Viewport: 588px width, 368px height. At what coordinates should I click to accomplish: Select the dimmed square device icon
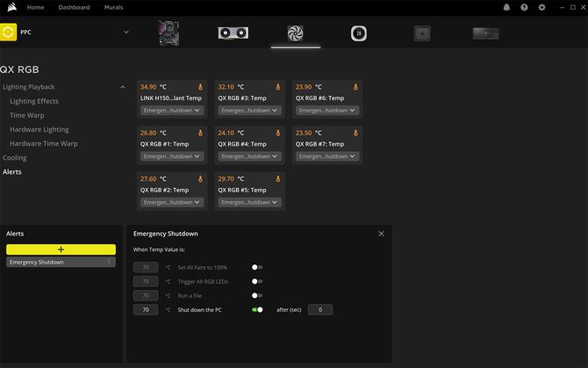422,33
